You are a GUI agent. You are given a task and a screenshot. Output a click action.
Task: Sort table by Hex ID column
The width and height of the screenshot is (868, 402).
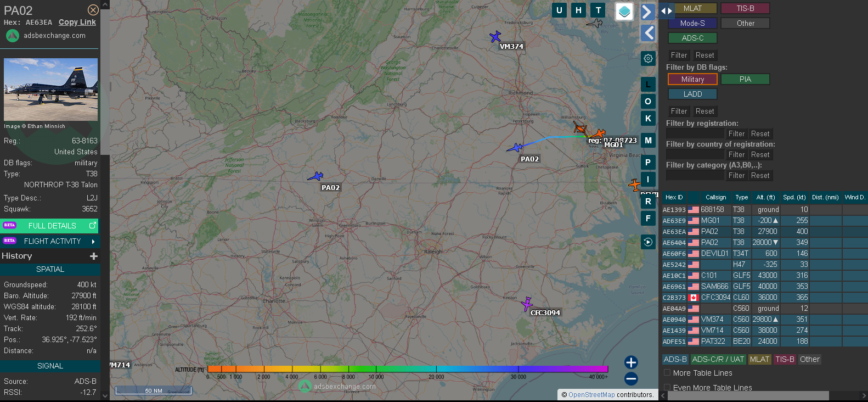[x=674, y=197]
